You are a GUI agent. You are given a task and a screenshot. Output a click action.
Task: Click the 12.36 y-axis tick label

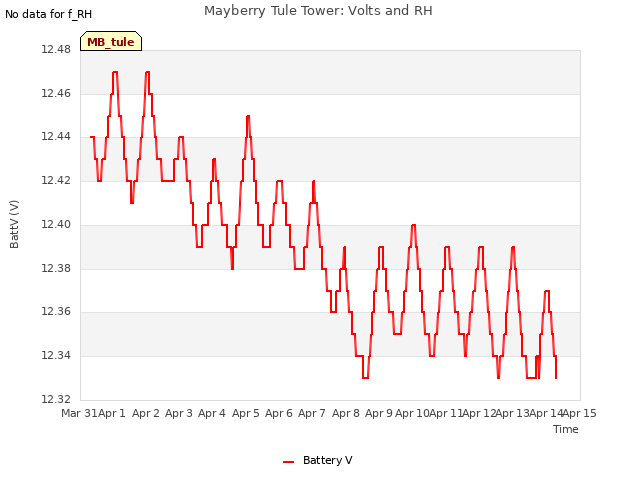point(56,312)
